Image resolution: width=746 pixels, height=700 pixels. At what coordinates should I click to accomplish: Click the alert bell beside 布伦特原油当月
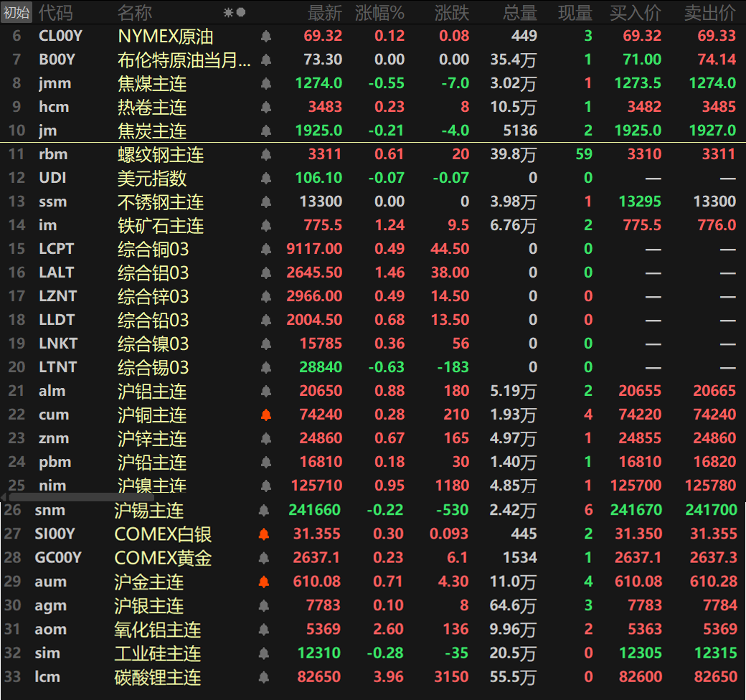point(265,60)
